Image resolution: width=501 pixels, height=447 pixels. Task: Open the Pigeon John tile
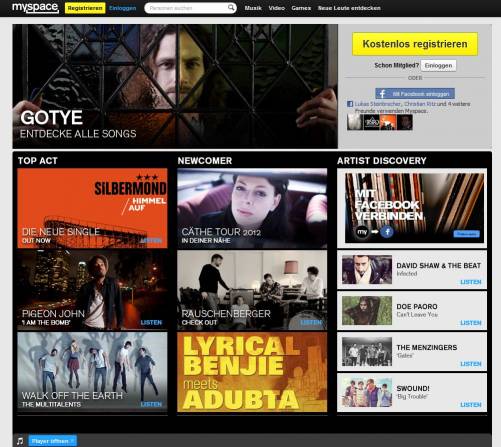(92, 290)
